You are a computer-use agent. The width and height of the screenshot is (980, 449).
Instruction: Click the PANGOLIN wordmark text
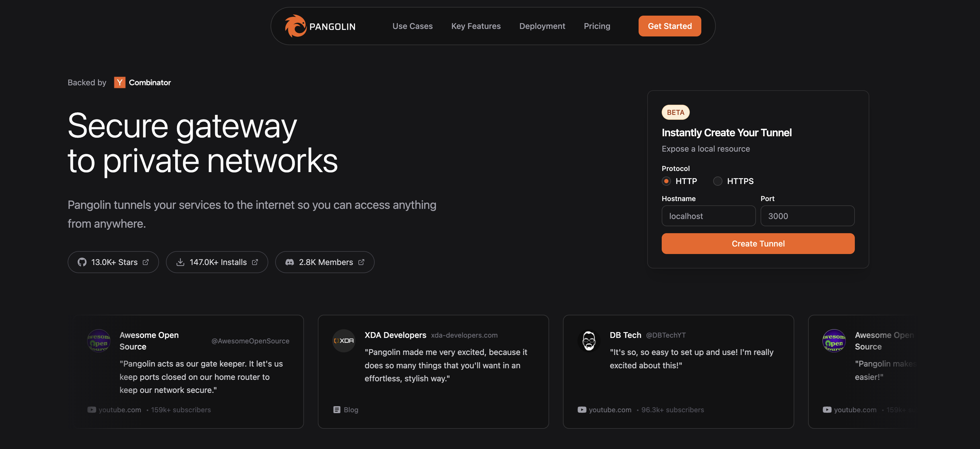pos(332,26)
